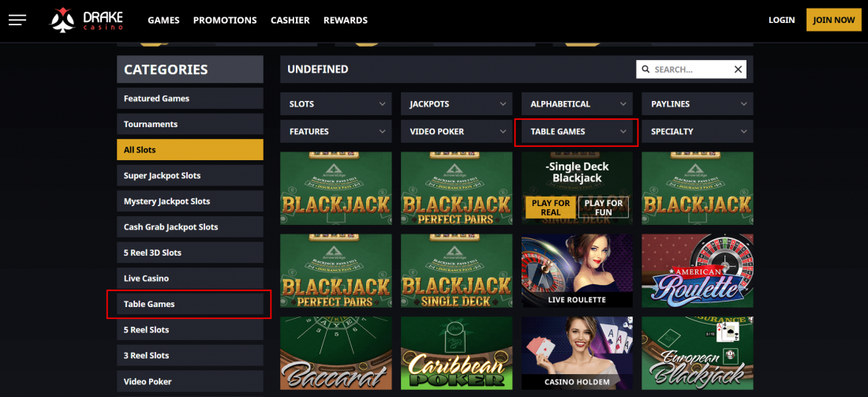Screen dimensions: 868x397
Task: Open the Blackjack thumbnail under Paylines
Action: pyautogui.click(x=698, y=189)
